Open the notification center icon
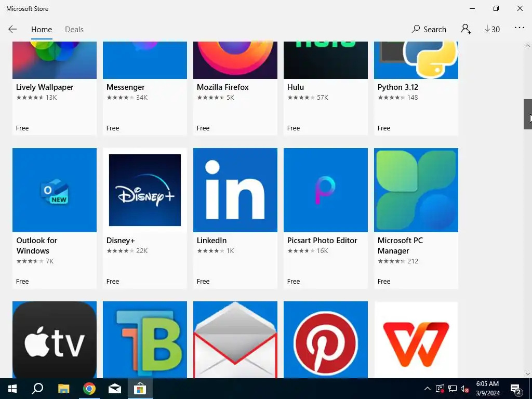 tap(516, 389)
